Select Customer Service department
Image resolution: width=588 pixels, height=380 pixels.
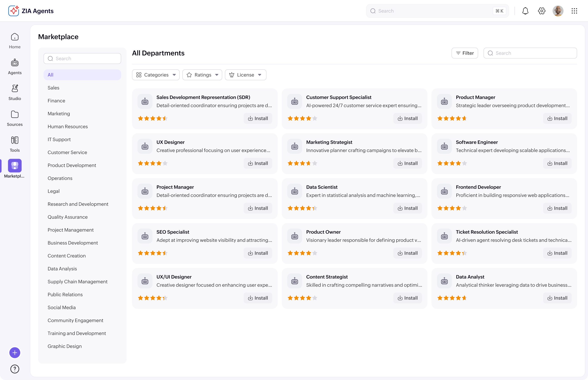[82, 152]
